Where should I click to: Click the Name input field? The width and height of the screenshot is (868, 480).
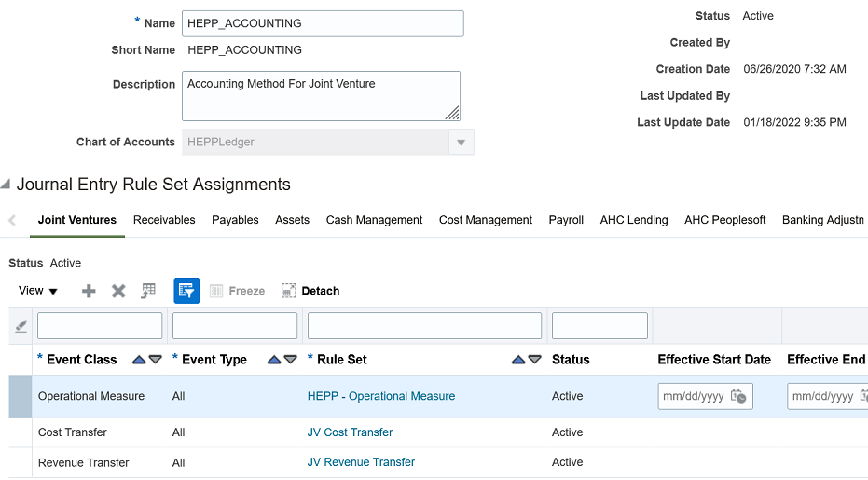coord(323,23)
